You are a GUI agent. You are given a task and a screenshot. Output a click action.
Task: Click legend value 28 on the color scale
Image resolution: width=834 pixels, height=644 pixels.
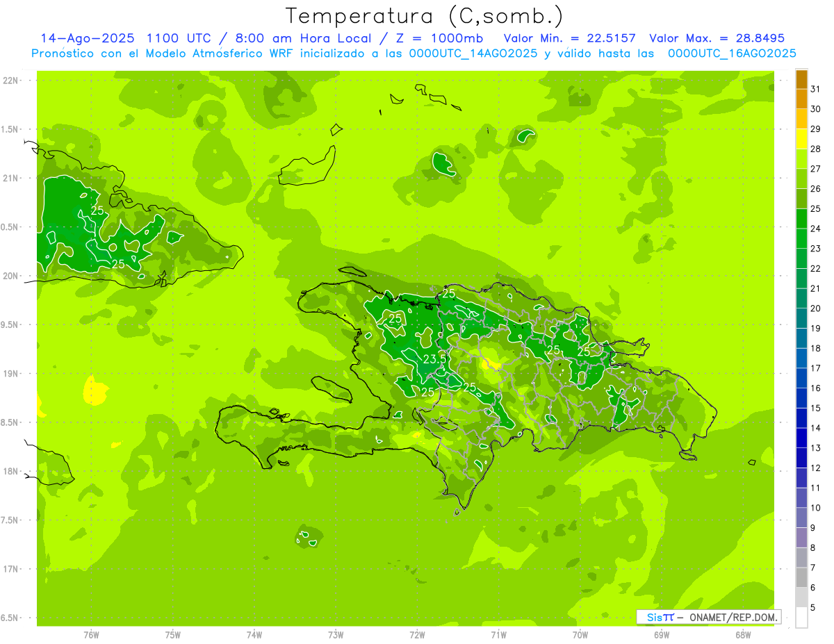point(815,149)
